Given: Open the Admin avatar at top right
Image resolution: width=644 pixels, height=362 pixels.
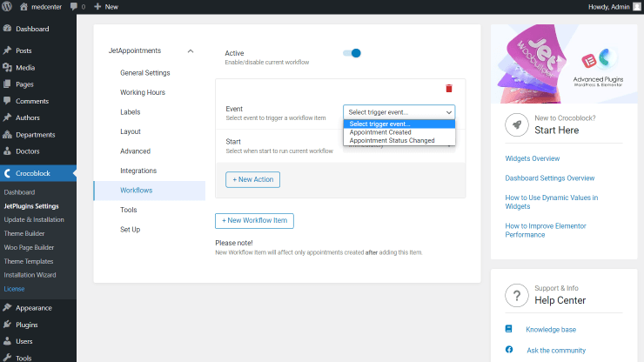Looking at the screenshot, I should pyautogui.click(x=637, y=7).
